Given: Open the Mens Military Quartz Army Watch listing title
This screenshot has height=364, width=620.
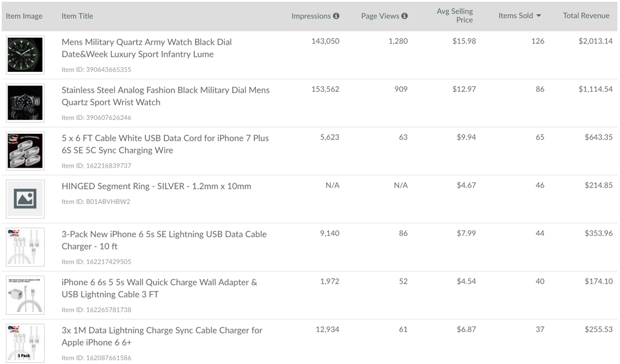Looking at the screenshot, I should pos(147,48).
